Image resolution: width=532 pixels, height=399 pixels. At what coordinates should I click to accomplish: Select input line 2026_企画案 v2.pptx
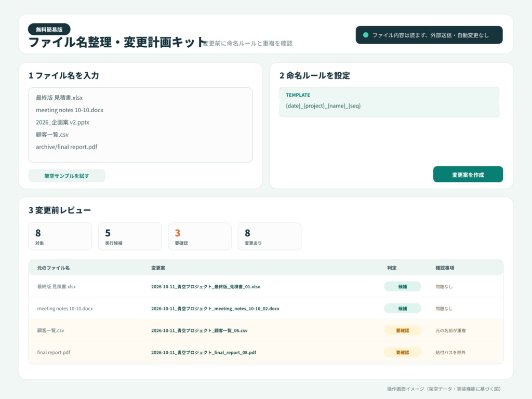pyautogui.click(x=62, y=122)
